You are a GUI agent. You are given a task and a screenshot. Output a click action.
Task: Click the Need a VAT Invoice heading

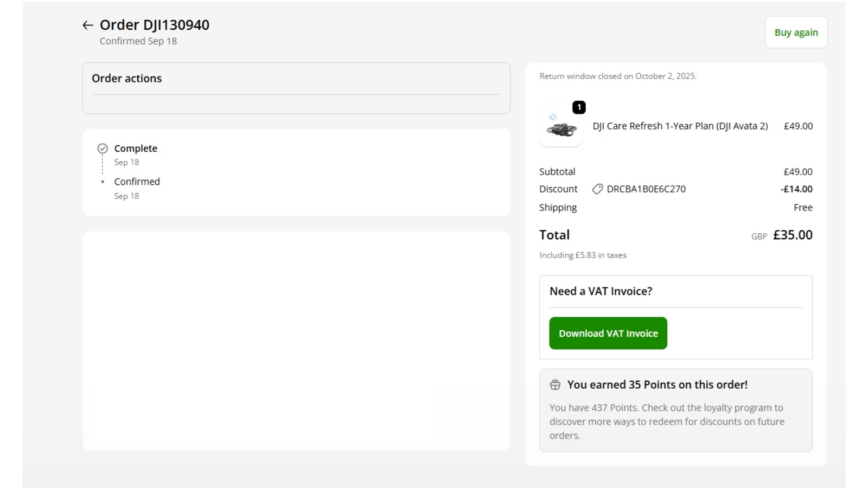601,291
